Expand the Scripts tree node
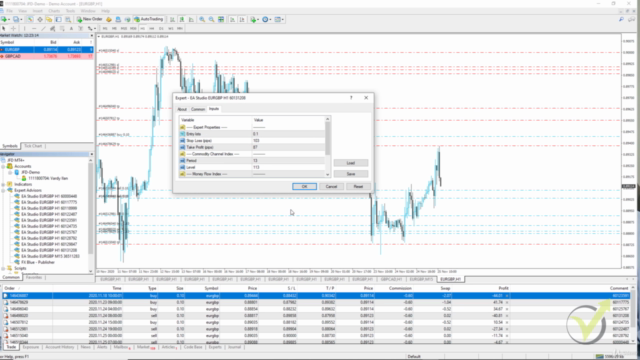640x360 pixels. (x=4, y=268)
